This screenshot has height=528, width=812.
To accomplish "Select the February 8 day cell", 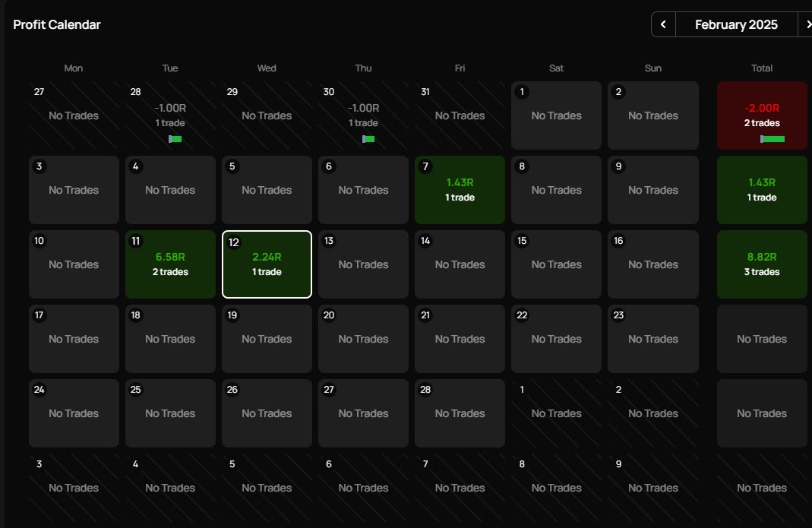I will point(556,190).
